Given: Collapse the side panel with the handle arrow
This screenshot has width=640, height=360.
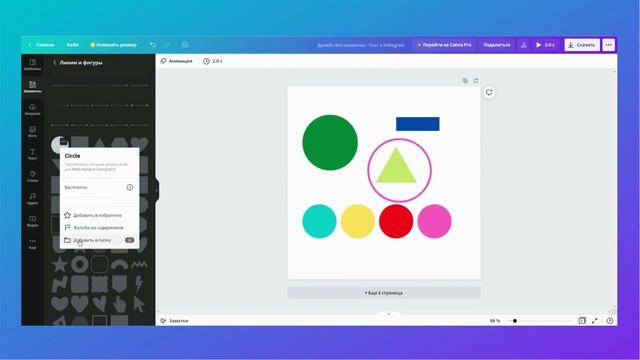Looking at the screenshot, I should point(156,190).
